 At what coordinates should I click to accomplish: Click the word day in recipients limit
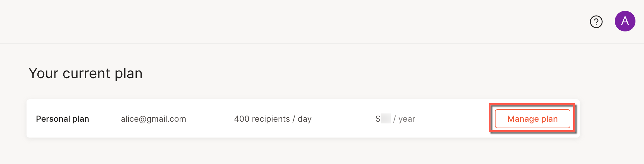pyautogui.click(x=305, y=119)
